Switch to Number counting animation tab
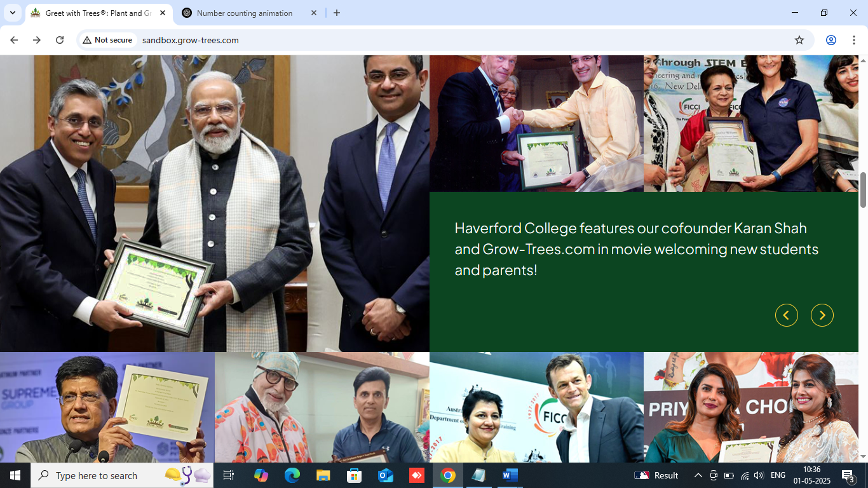The image size is (868, 488). pos(245,13)
